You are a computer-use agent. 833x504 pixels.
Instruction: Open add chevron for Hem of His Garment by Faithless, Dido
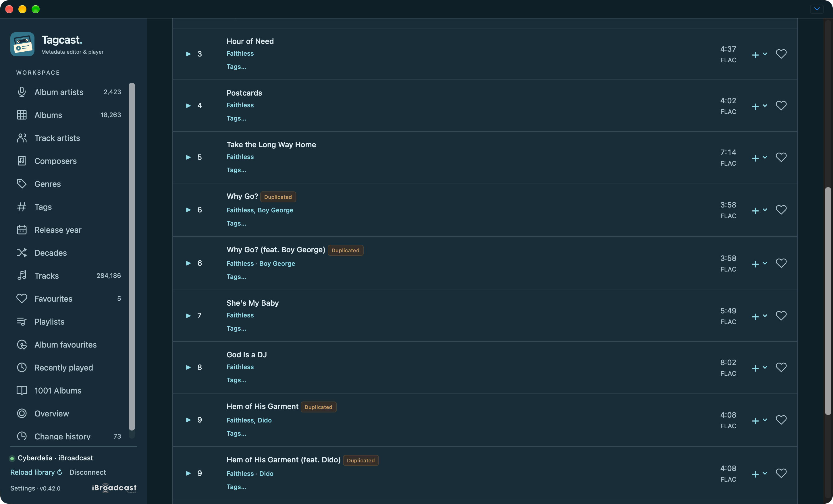[x=765, y=420]
